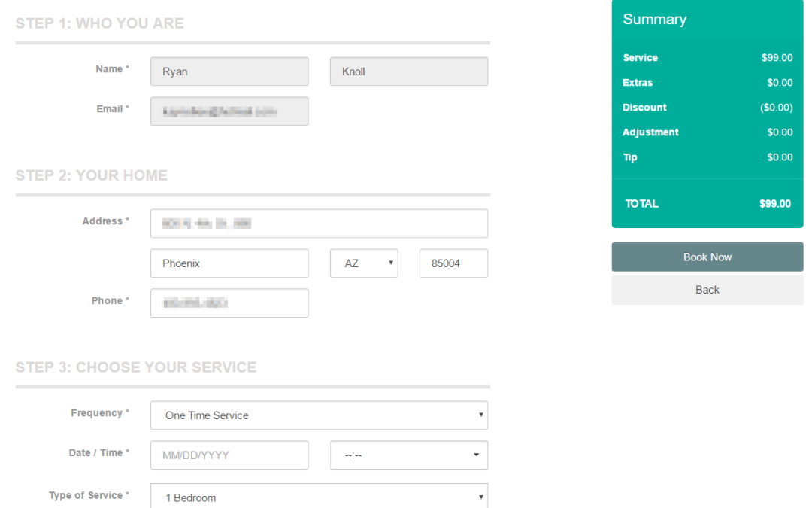Image resolution: width=812 pixels, height=508 pixels.
Task: Click the first name field containing Ryan
Action: pyautogui.click(x=229, y=71)
